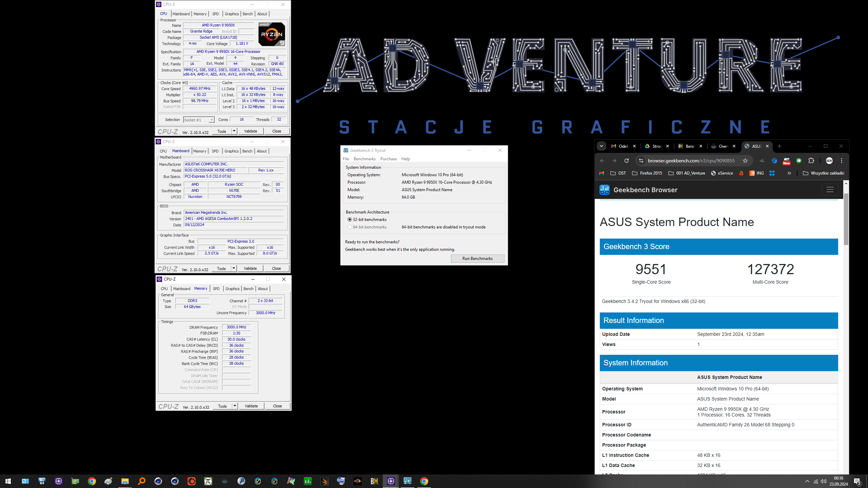Click Tools button in Mainboard CPU-Z window
Viewport: 868px width, 488px height.
[221, 268]
